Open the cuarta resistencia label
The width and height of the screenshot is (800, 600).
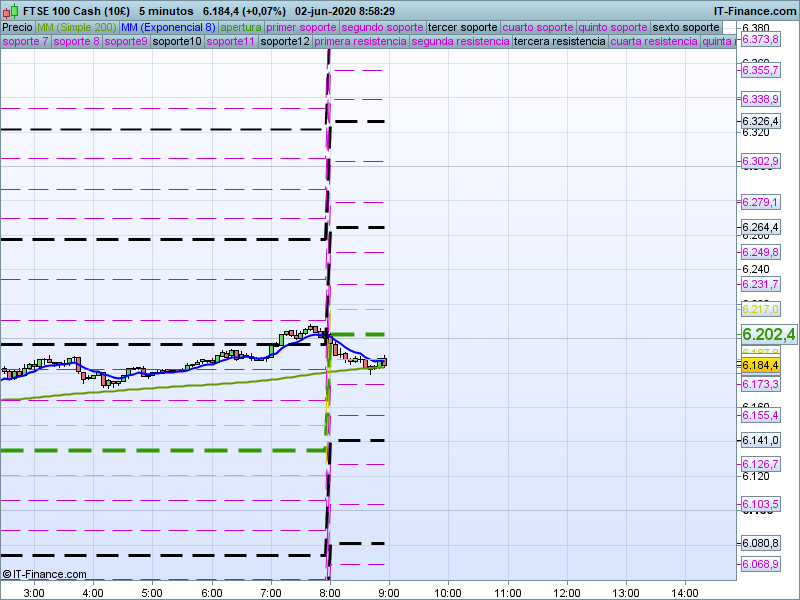pos(653,42)
